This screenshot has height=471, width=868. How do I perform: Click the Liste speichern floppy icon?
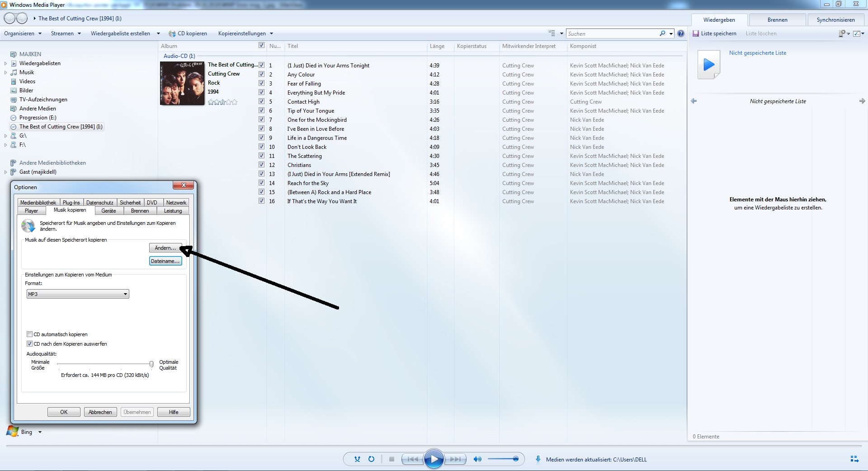point(696,33)
